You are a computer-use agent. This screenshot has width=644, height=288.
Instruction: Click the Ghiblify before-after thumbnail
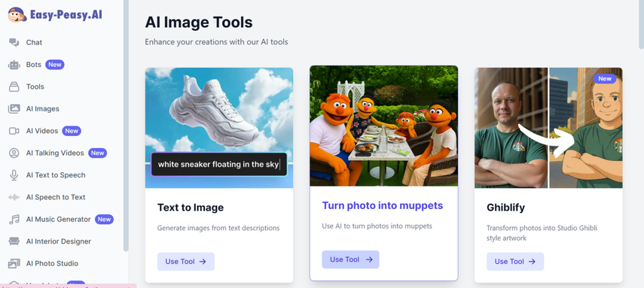tap(548, 128)
